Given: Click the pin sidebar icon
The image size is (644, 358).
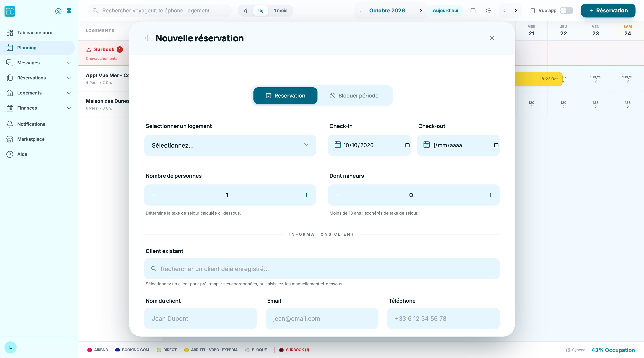Looking at the screenshot, I should click(69, 11).
